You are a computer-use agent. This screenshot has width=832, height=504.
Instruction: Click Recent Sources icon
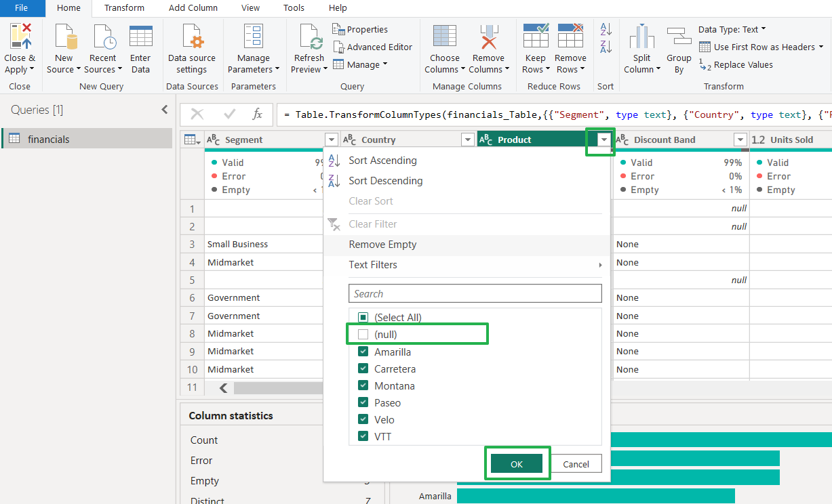104,37
